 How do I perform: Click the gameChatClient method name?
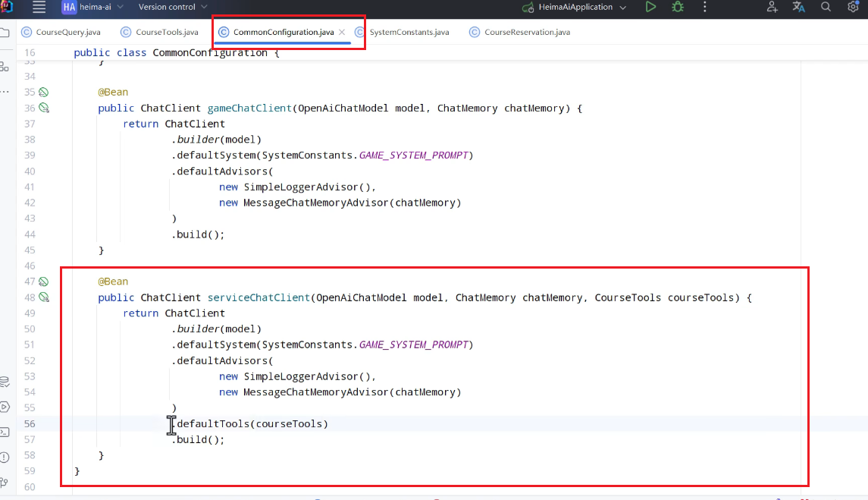[x=249, y=108]
